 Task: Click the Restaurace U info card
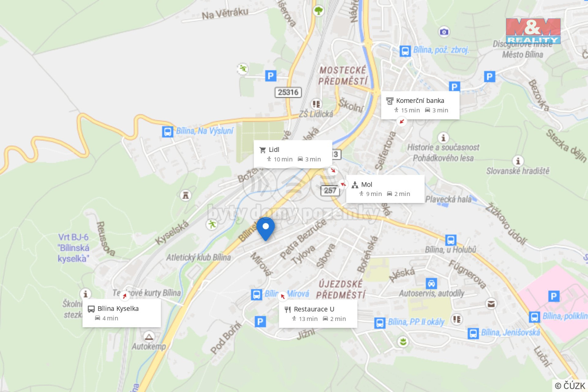(318, 314)
